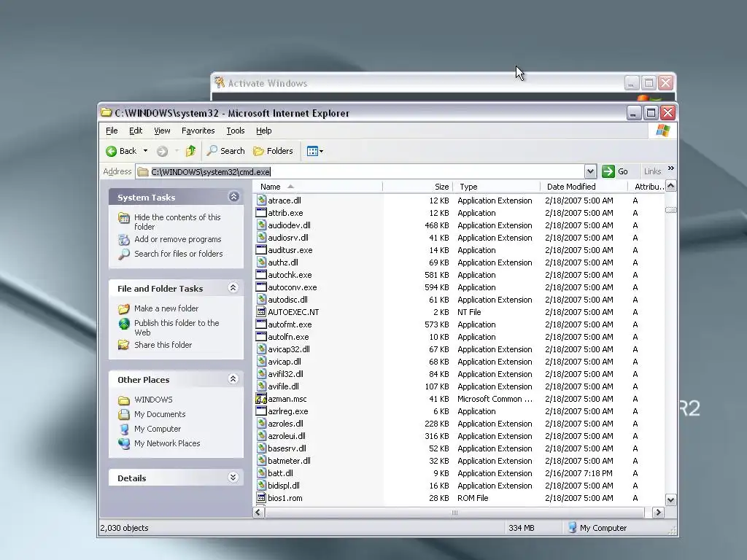Select the bidispl.dll file name

[x=284, y=485]
